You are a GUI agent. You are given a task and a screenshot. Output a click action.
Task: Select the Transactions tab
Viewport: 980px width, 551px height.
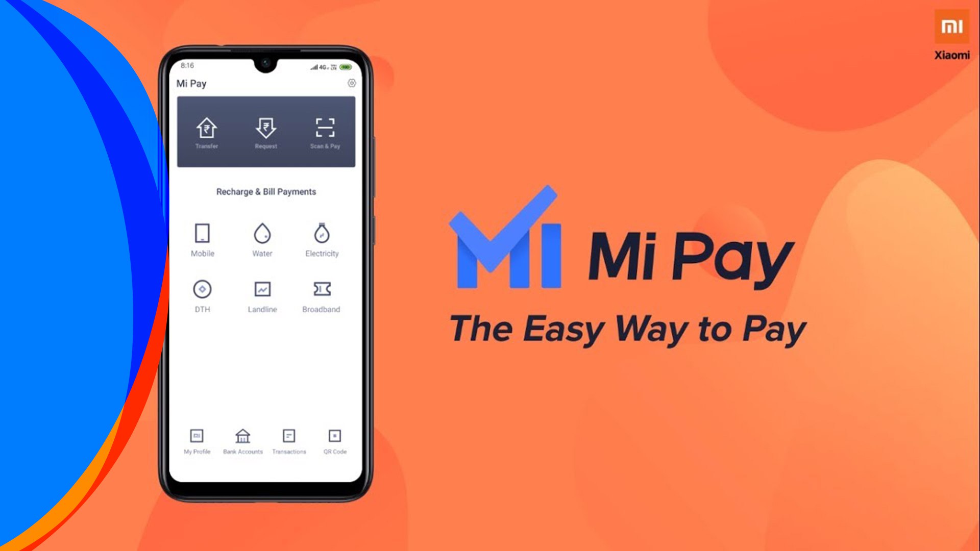coord(289,441)
